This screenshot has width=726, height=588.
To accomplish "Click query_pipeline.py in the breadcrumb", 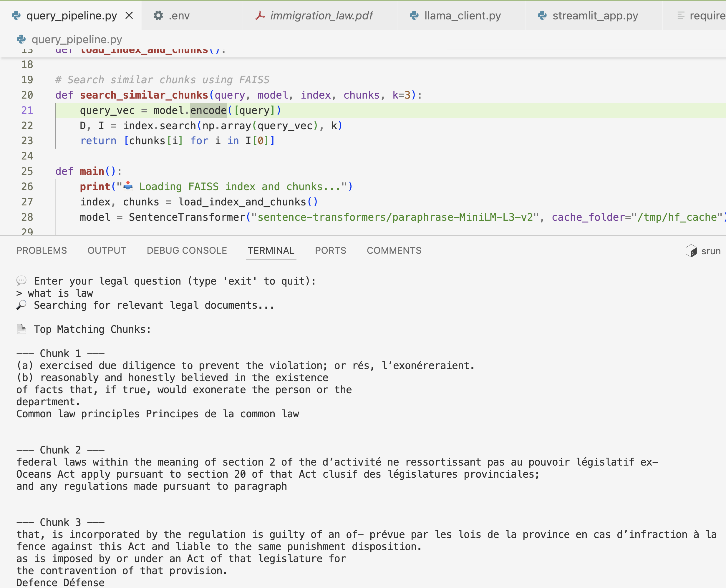I will point(77,40).
